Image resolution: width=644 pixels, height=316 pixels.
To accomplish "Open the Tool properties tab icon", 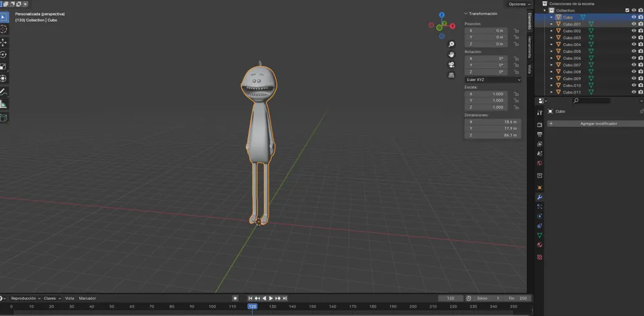I will tap(540, 113).
